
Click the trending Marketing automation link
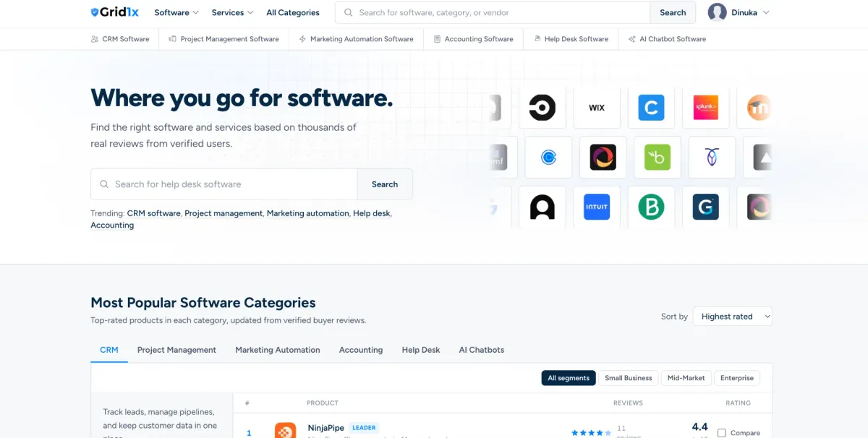click(308, 213)
